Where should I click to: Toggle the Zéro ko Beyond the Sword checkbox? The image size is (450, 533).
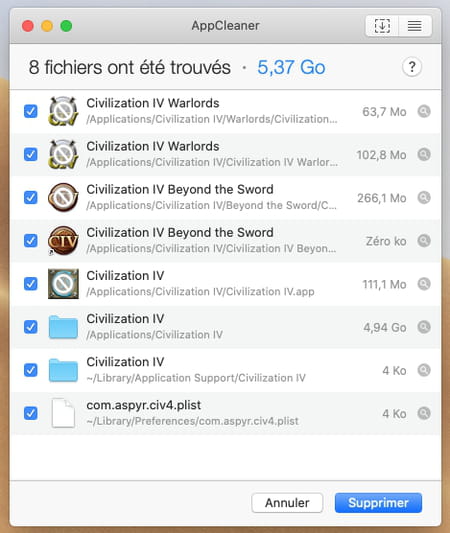[31, 241]
